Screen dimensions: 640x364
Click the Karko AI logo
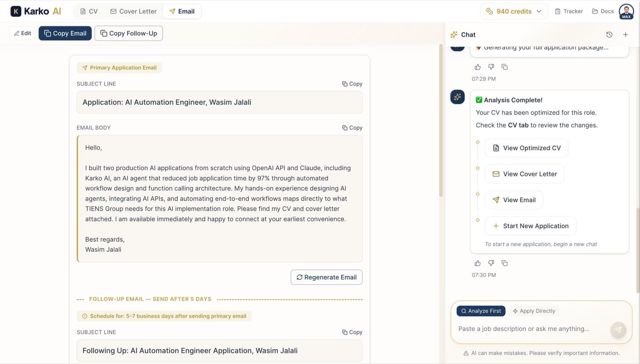click(x=36, y=11)
